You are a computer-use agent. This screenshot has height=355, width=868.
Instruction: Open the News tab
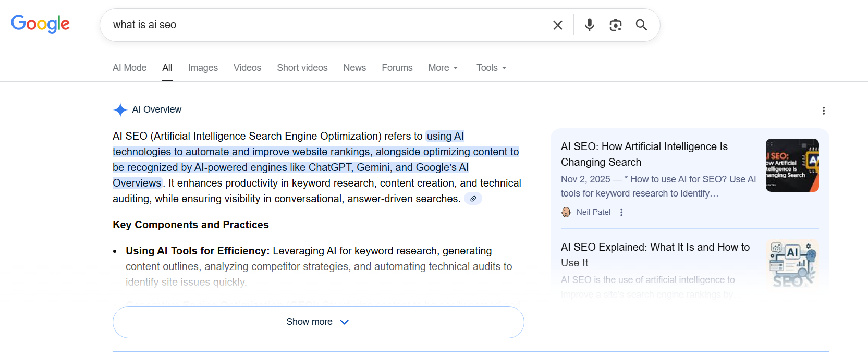click(354, 68)
